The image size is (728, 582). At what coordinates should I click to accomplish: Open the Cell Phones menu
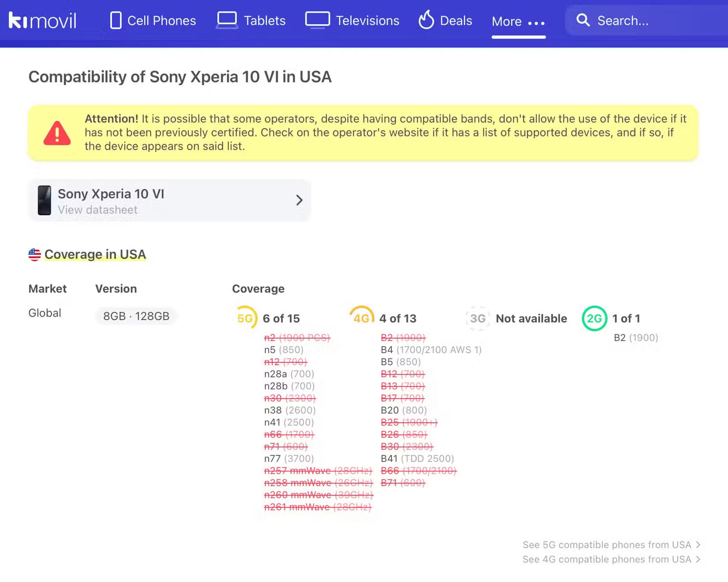click(x=153, y=20)
